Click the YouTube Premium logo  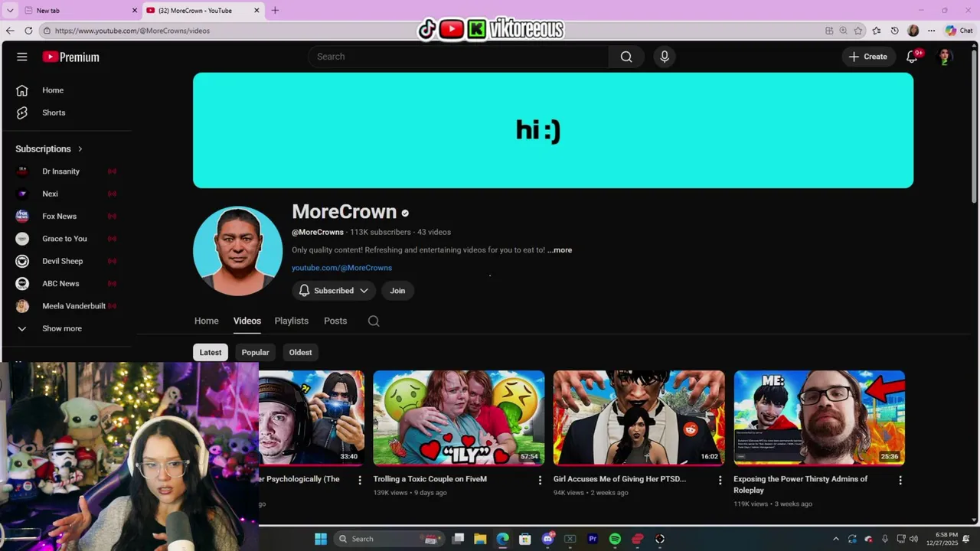click(71, 57)
